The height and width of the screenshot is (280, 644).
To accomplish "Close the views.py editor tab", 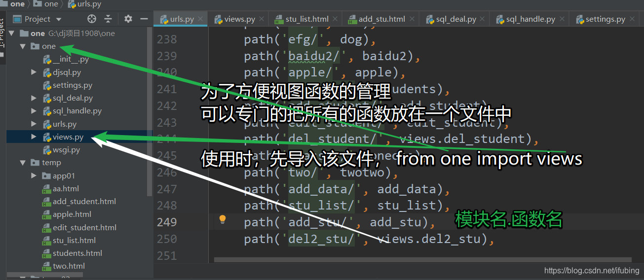I will point(262,19).
